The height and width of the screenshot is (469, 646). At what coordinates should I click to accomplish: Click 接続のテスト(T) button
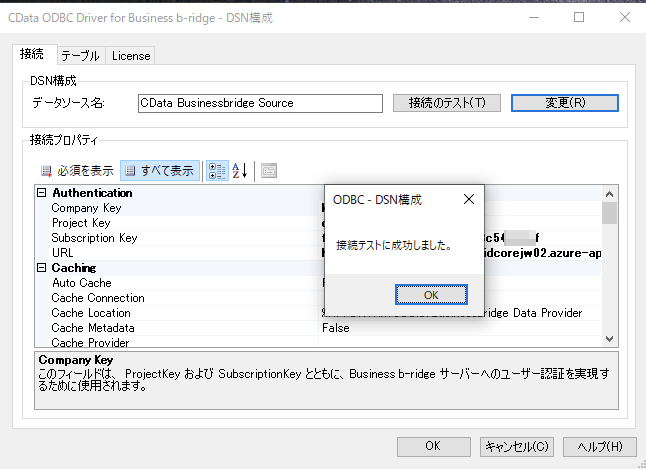coord(447,103)
